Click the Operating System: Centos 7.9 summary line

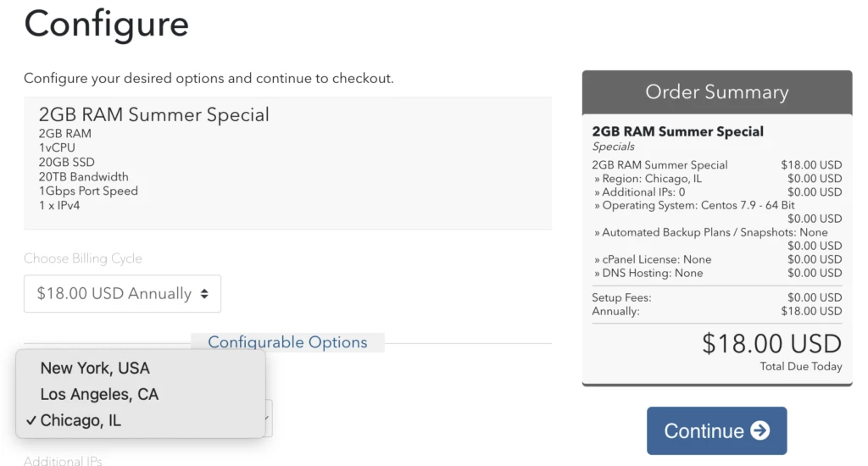695,206
